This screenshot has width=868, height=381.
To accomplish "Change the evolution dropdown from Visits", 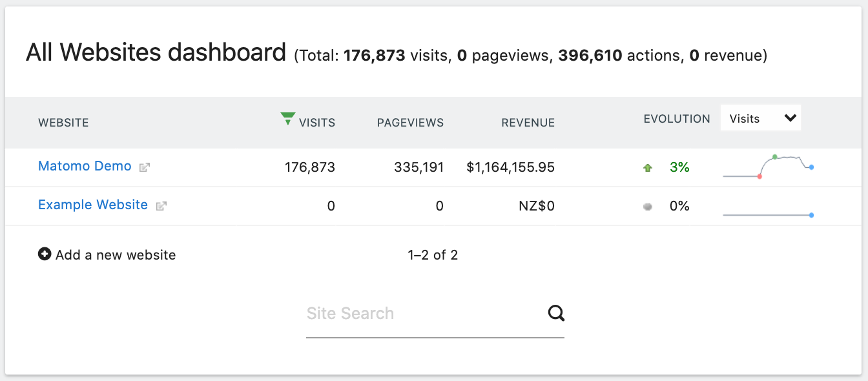I will coord(760,118).
